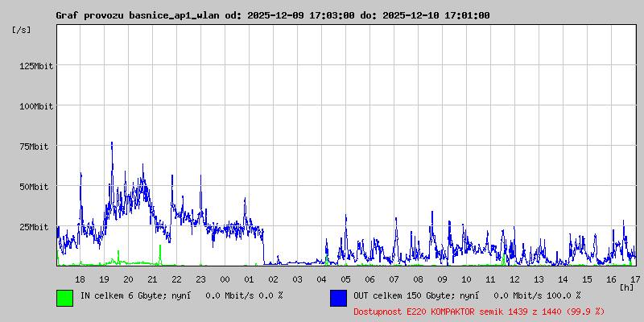Viewport: 644px width, 322px height.
Task: Click the 100Mbit y-axis label
Action: 35,106
